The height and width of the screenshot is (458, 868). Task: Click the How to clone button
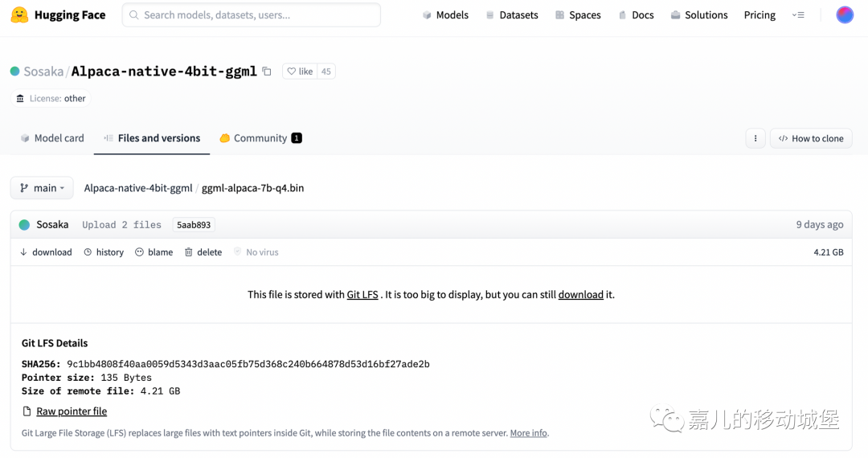811,138
